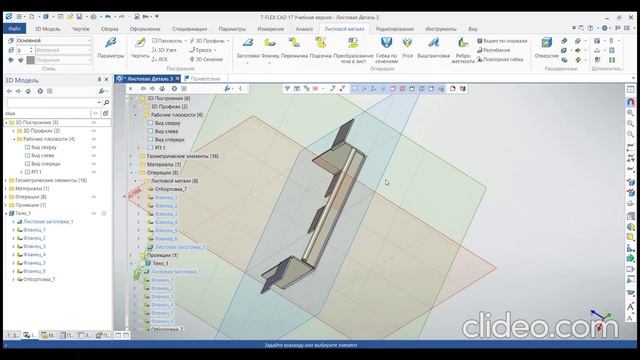Open the Параметры ribbon button
The image size is (640, 360).
(x=111, y=48)
